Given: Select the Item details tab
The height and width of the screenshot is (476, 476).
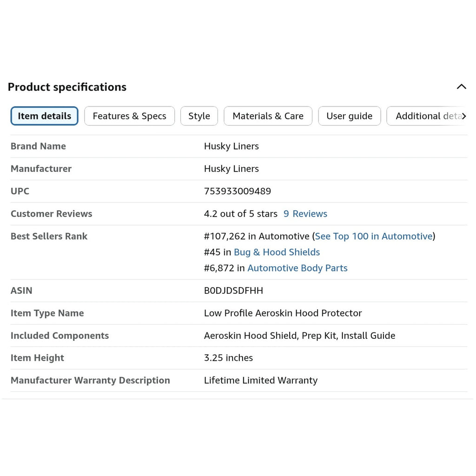Looking at the screenshot, I should [x=44, y=116].
